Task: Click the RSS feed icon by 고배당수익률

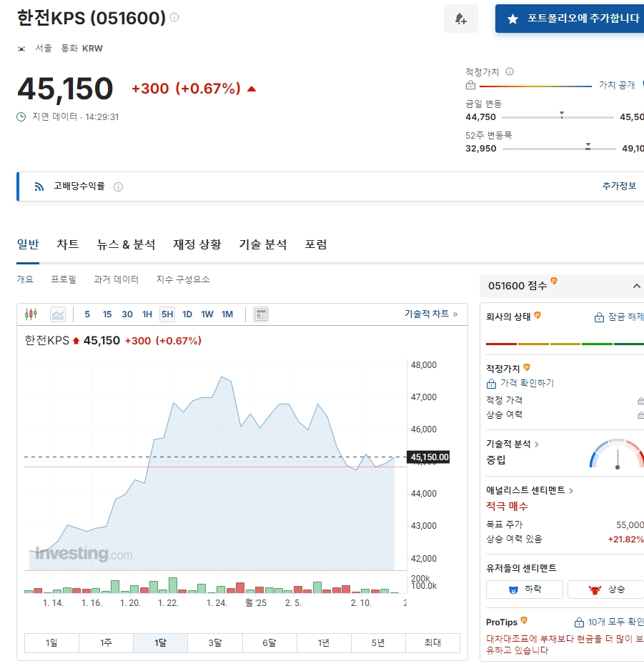Action: (x=39, y=187)
